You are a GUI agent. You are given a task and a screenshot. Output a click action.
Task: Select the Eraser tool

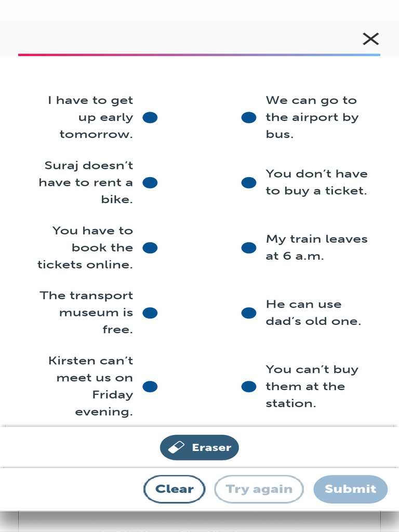tap(199, 447)
